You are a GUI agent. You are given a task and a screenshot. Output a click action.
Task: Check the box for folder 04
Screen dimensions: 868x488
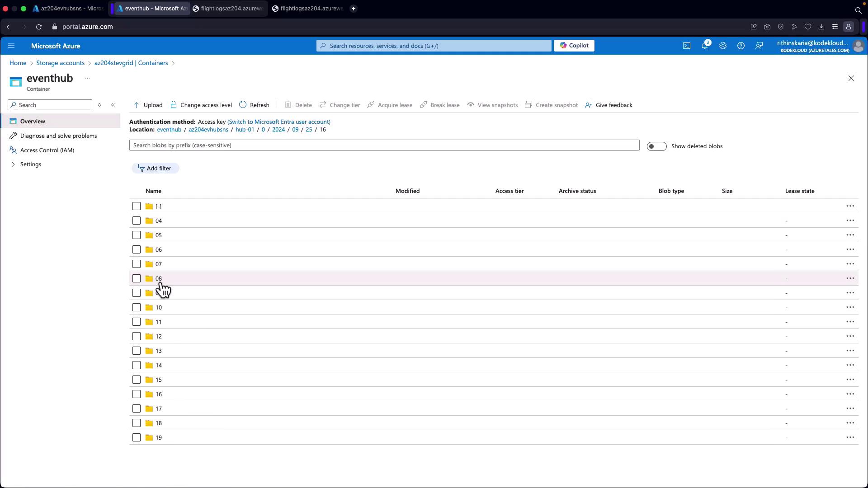(x=137, y=221)
